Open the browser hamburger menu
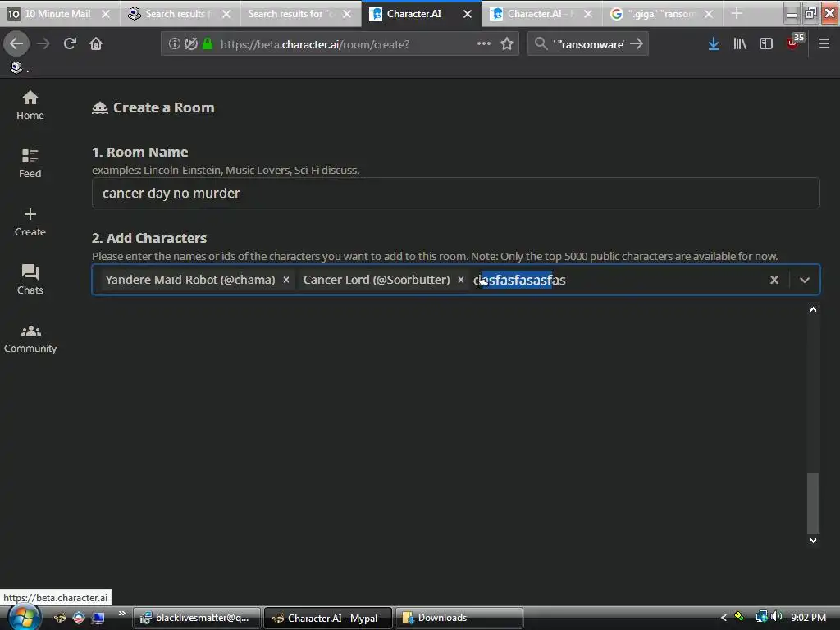This screenshot has width=840, height=630. 824,44
